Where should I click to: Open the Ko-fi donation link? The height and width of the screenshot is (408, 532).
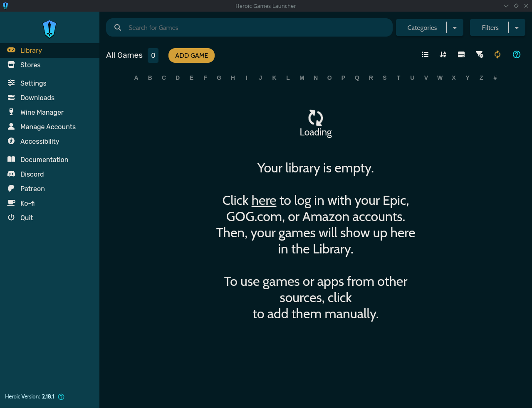pos(49,203)
